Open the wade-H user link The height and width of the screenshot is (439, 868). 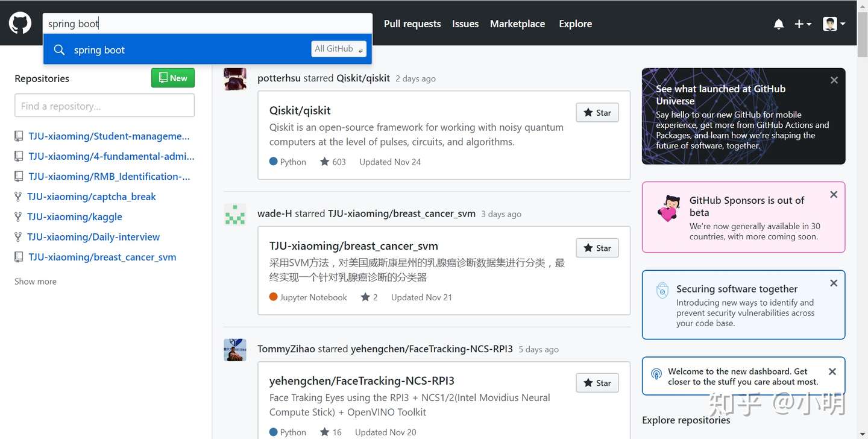pos(275,213)
